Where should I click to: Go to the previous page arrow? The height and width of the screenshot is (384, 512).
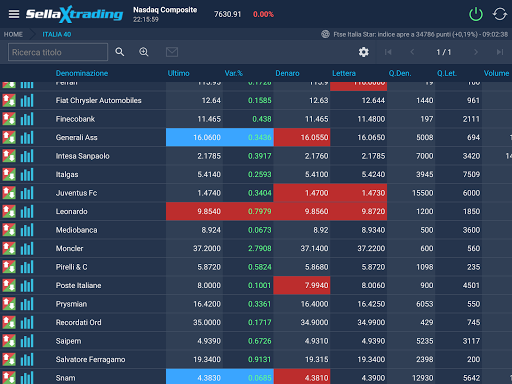(x=412, y=52)
